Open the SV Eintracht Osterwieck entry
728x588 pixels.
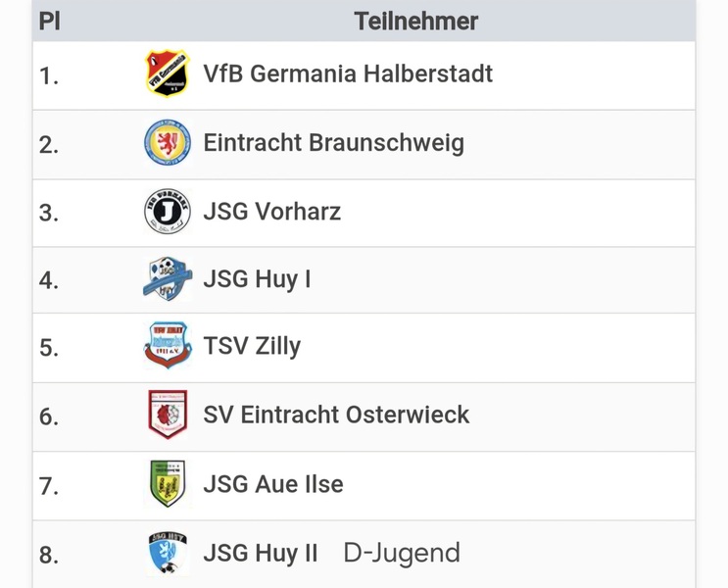tap(336, 415)
